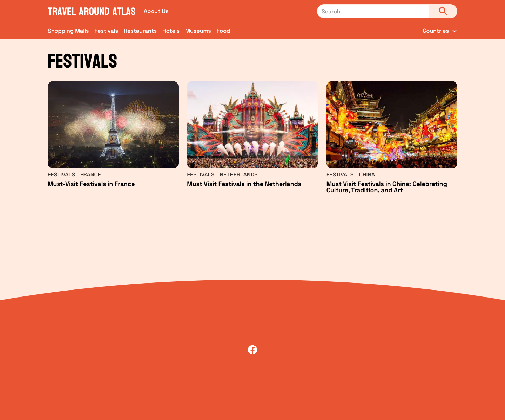Click the Travel Around Atlas logo
Screen dimensions: 505x420
tap(92, 12)
